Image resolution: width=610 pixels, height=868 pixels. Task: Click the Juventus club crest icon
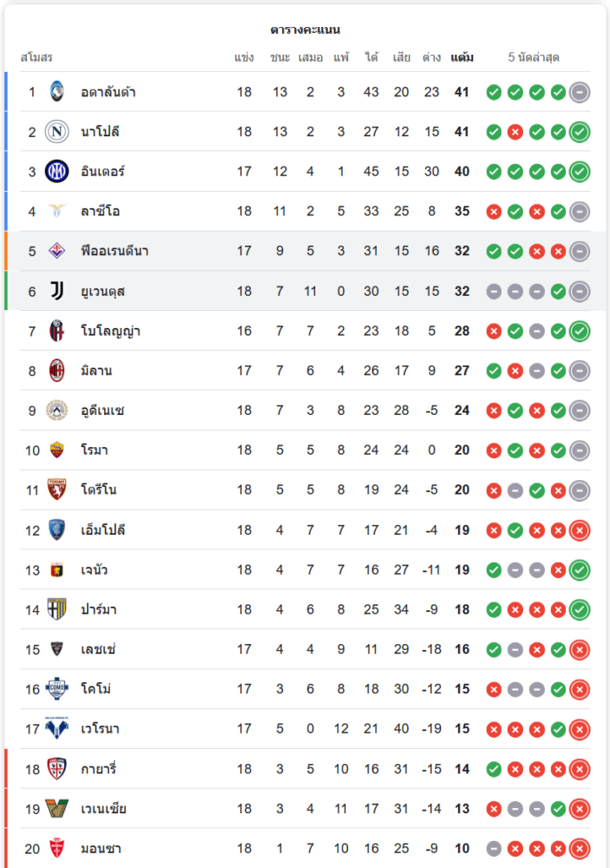pyautogui.click(x=56, y=291)
